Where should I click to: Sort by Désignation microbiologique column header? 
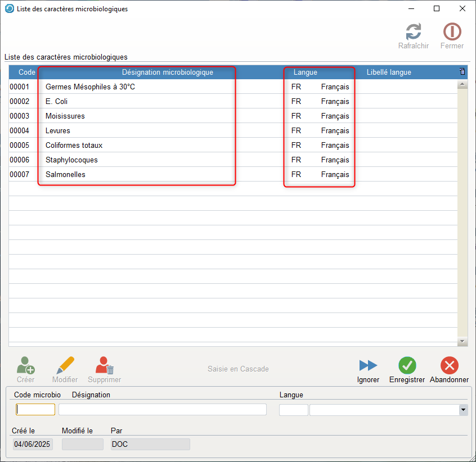[167, 73]
